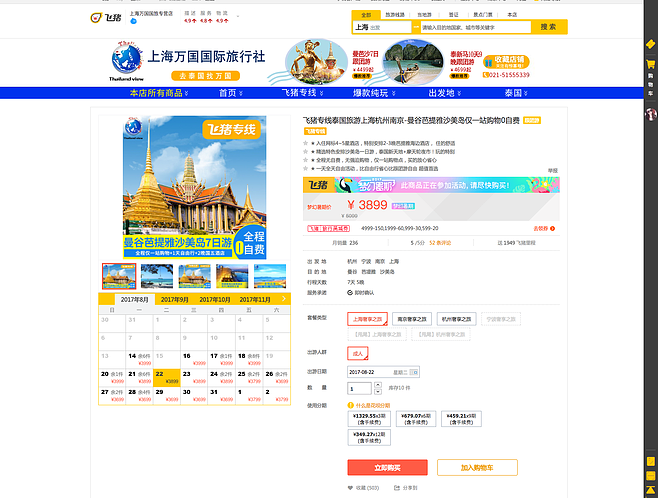Open the shopping cart icon in right sidebar
The width and height of the screenshot is (658, 498).
click(x=650, y=64)
